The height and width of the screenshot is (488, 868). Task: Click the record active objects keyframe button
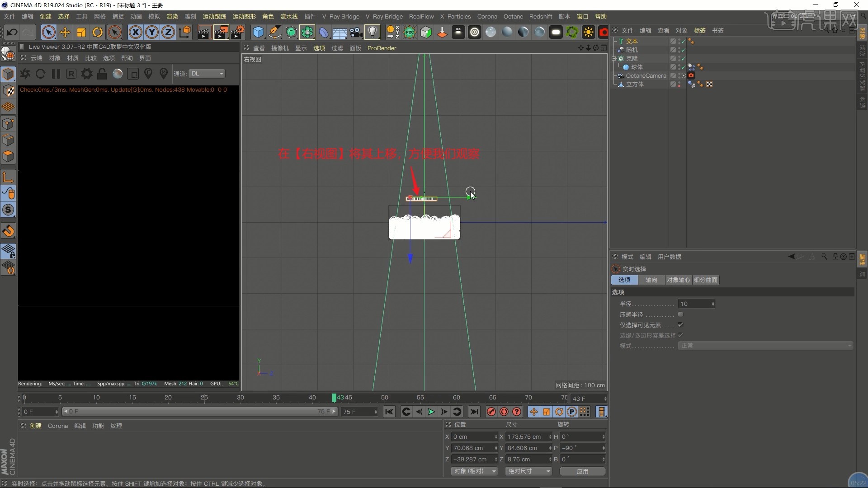click(x=491, y=412)
